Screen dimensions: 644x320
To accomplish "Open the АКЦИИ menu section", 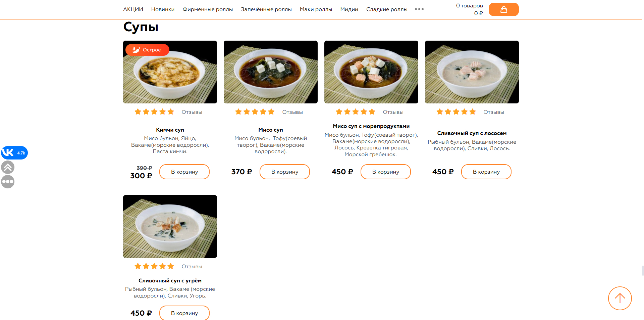I will click(133, 9).
